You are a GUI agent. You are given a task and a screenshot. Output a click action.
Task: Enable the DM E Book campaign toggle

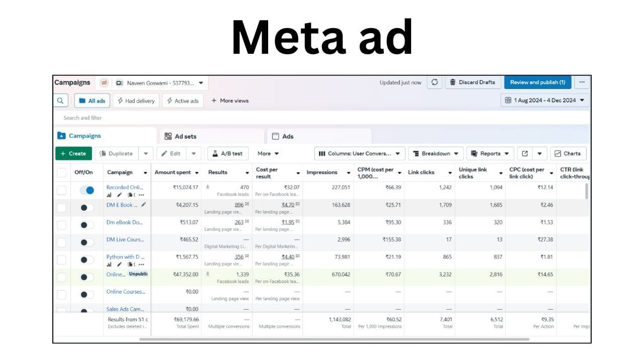[x=87, y=208]
